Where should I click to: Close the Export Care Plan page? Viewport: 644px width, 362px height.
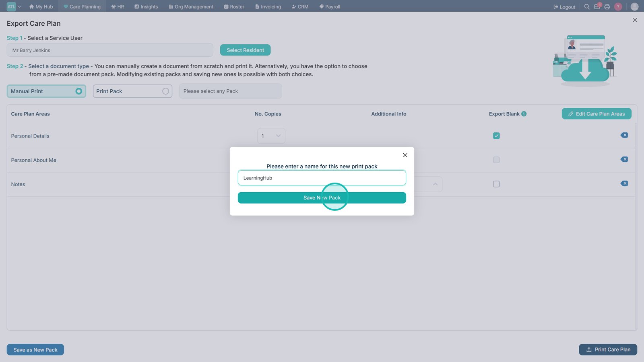pos(635,20)
